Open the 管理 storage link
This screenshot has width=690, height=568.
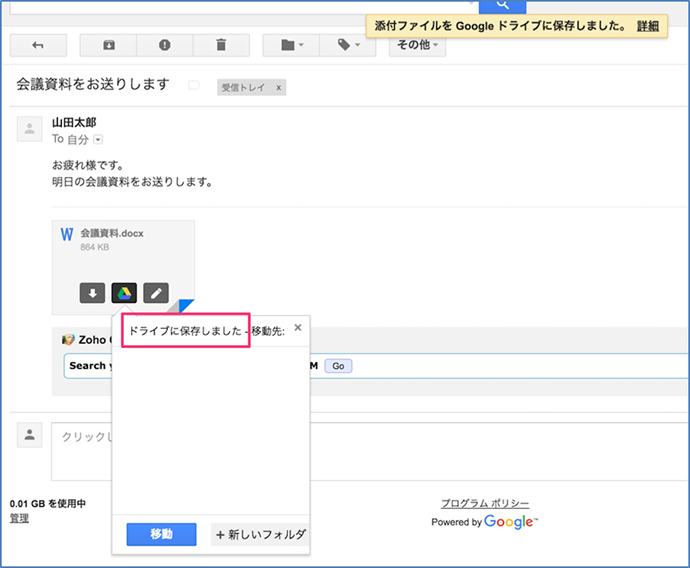(x=19, y=518)
